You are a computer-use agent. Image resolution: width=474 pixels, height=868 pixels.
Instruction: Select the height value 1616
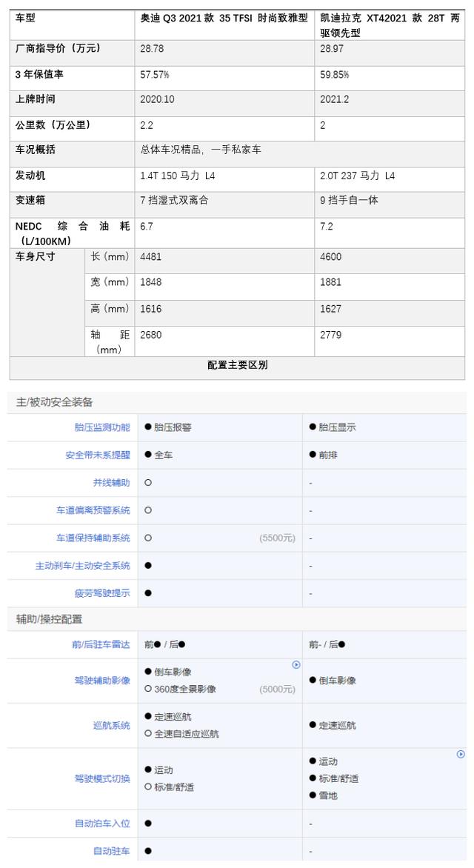click(151, 309)
